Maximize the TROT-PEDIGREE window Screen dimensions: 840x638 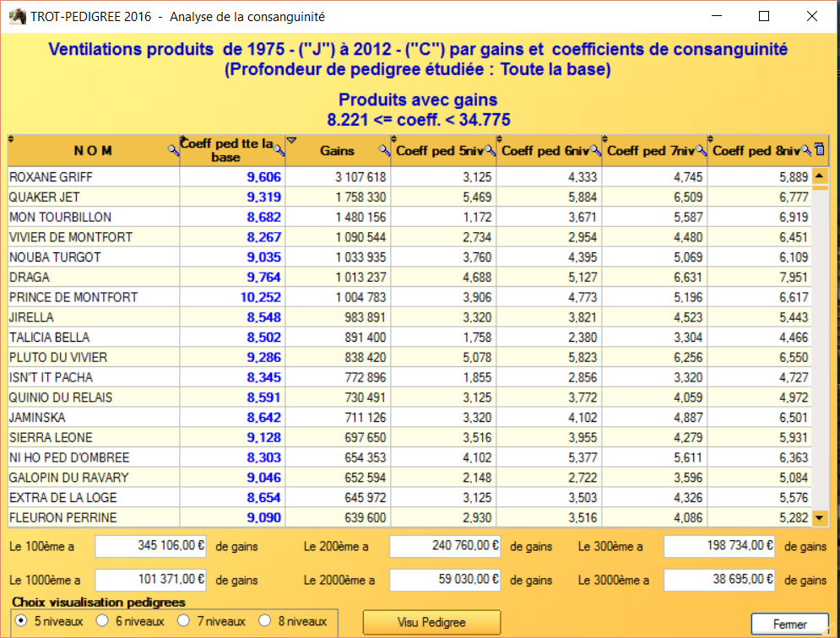pos(765,16)
